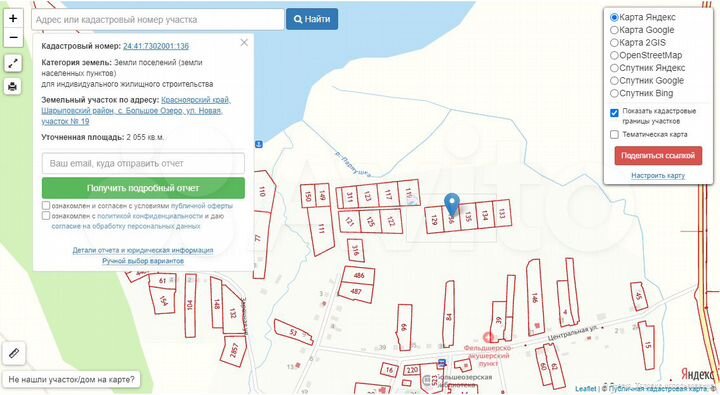Select parcel 53 on the map
720x395 pixels.
293,332
